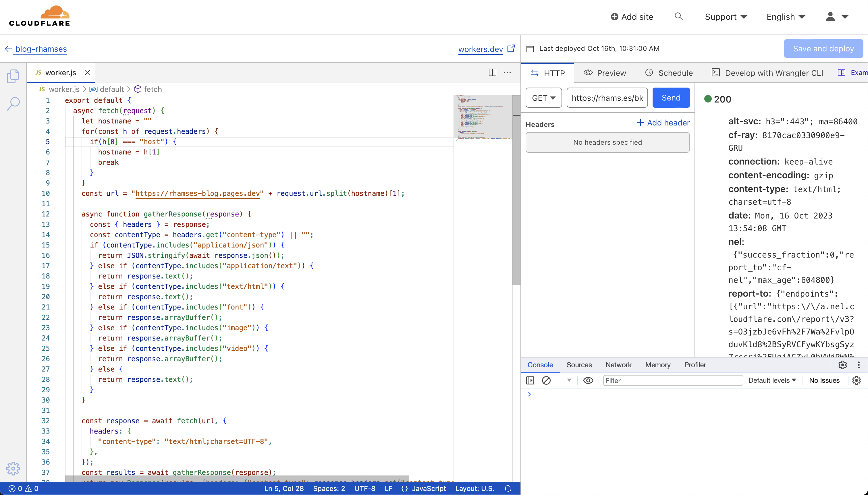Split the editor using the split icon
868x495 pixels.
492,72
